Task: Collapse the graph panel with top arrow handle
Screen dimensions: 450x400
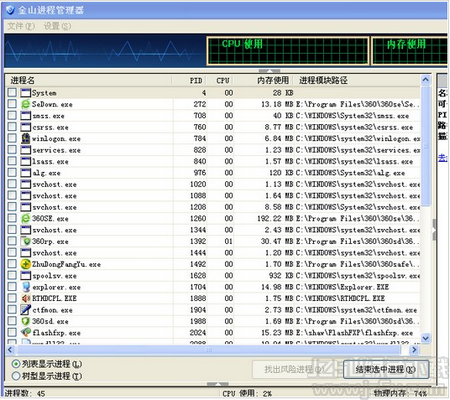Action: click(269, 71)
